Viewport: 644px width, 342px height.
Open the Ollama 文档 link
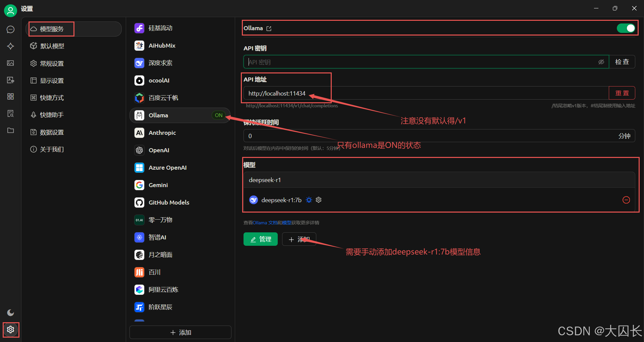(x=265, y=223)
